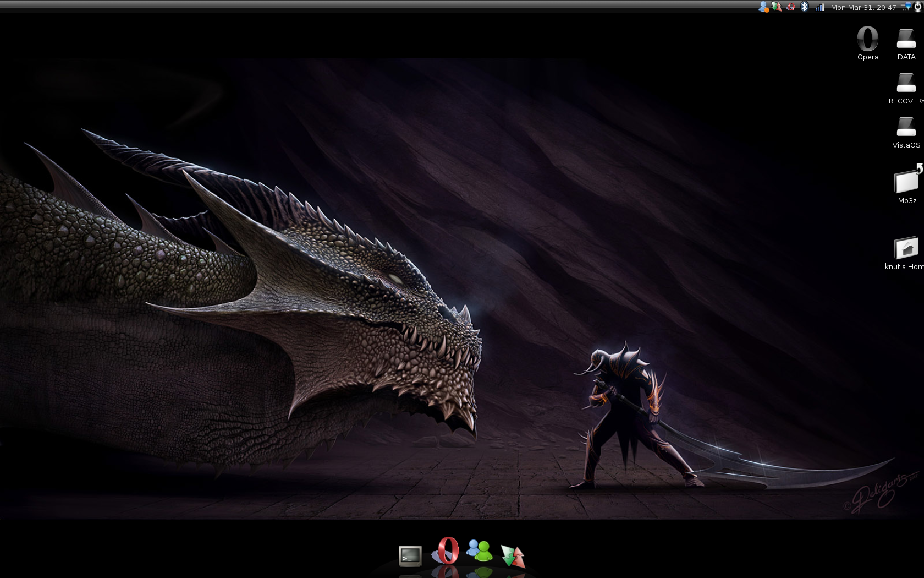Open the clock showing Mon Mar 31, 20:47
Screen dimensions: 924x578
coord(864,7)
